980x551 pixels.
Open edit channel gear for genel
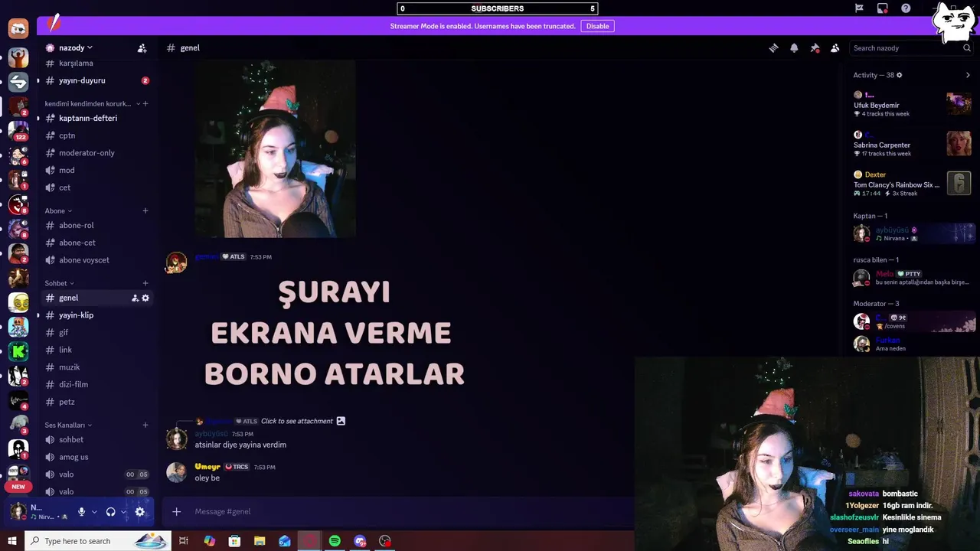pyautogui.click(x=145, y=298)
